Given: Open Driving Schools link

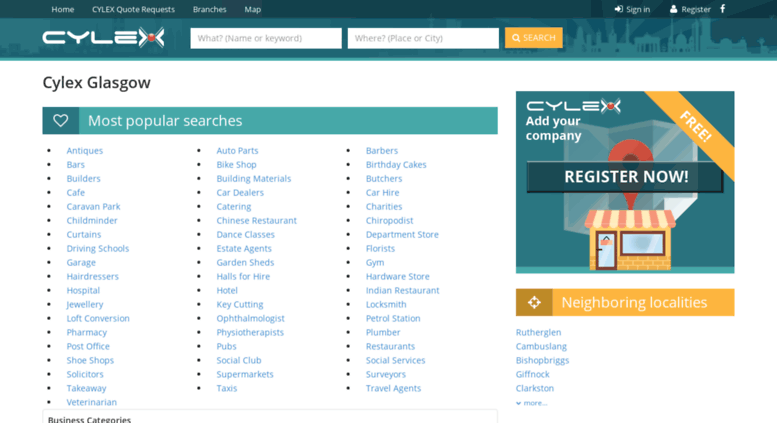Looking at the screenshot, I should (98, 249).
